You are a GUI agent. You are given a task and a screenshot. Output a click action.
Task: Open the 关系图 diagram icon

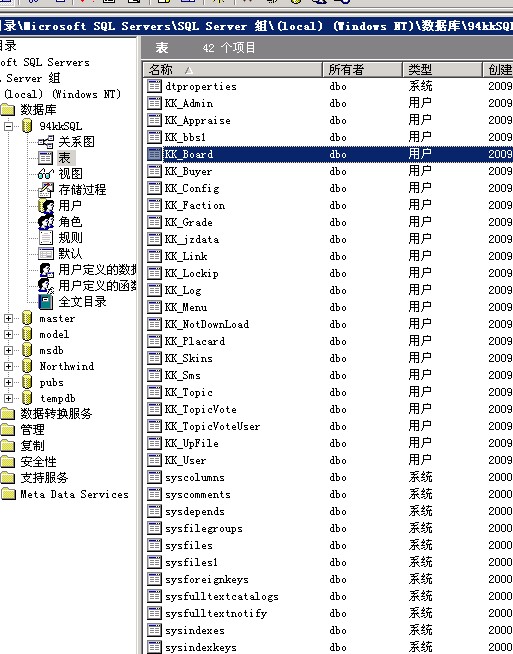coord(45,142)
